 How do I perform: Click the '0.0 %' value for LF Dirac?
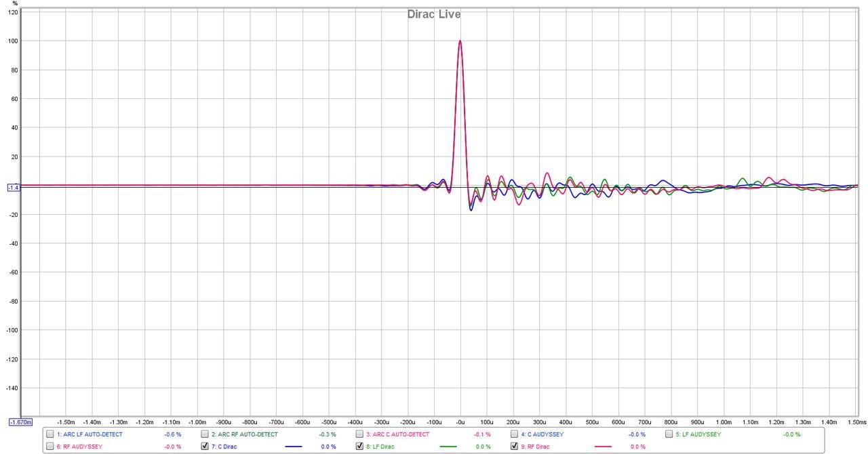483,447
